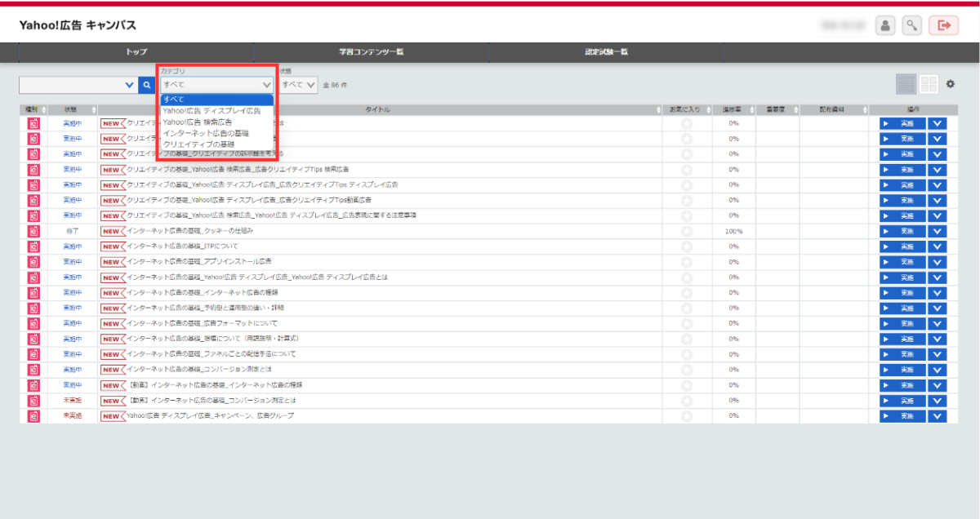Click sort arrows on 状態 column header

click(94, 109)
